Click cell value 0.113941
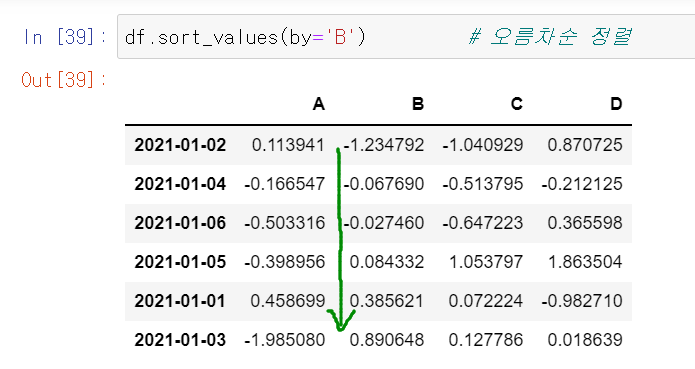The height and width of the screenshot is (369, 695). tap(288, 145)
